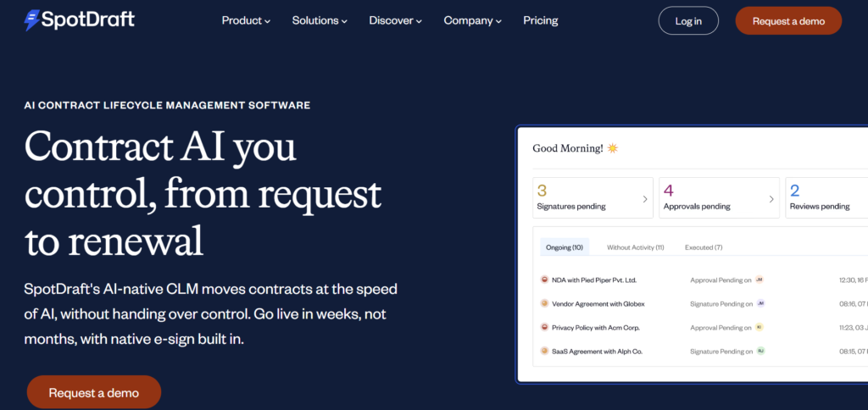Open the Reviews pending card

click(826, 197)
